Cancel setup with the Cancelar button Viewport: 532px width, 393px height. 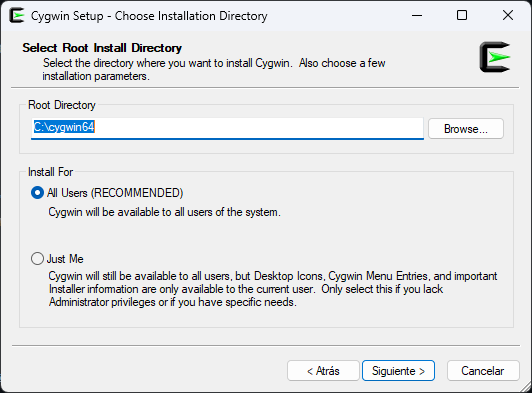tap(483, 371)
